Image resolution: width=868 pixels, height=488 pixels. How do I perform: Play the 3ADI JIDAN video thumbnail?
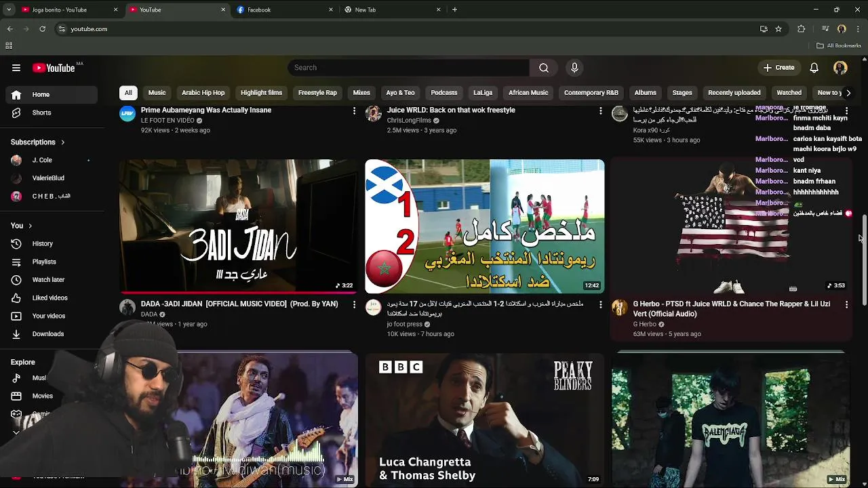238,226
